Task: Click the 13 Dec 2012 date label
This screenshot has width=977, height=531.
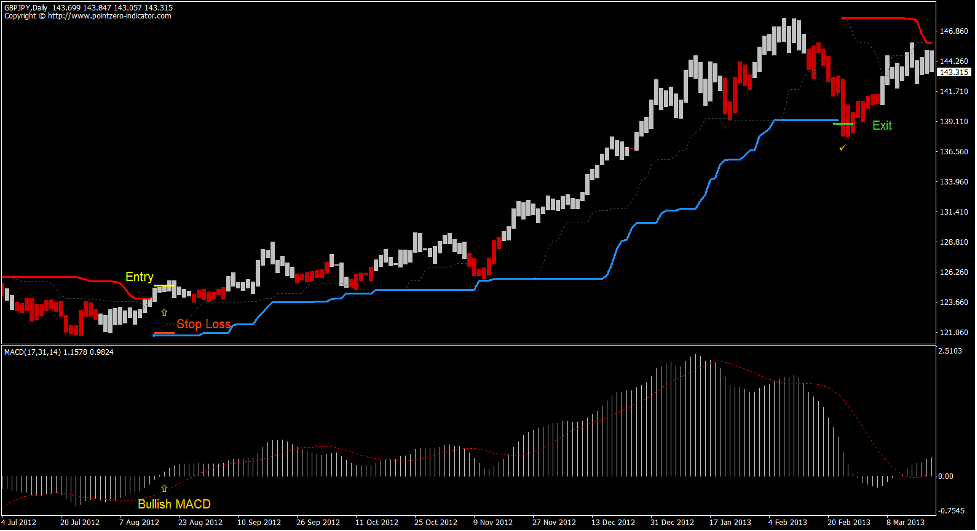Action: 608,522
